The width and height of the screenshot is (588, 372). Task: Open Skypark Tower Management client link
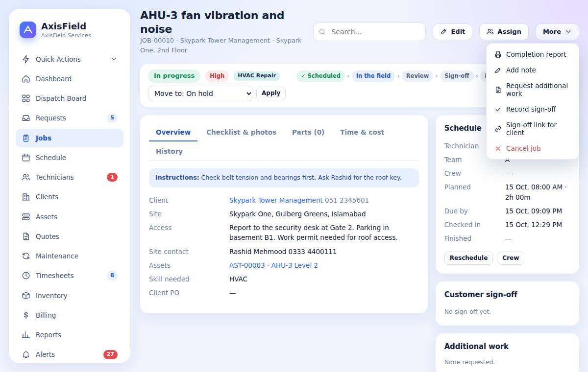[276, 200]
